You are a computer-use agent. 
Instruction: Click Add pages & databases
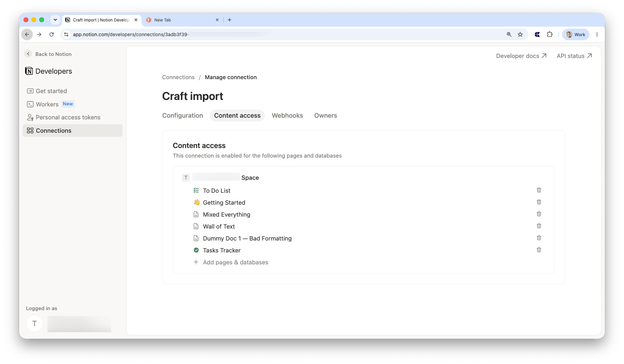[235, 262]
